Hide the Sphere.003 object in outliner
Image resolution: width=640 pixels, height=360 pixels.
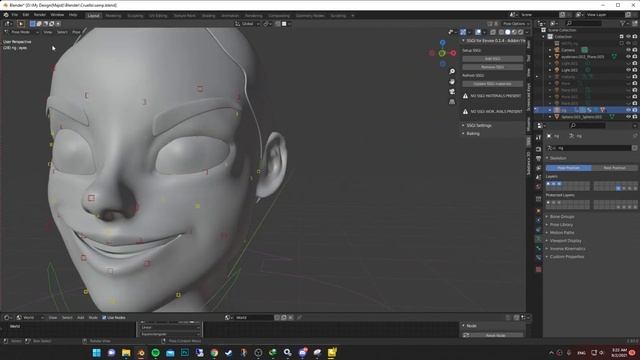[628, 117]
